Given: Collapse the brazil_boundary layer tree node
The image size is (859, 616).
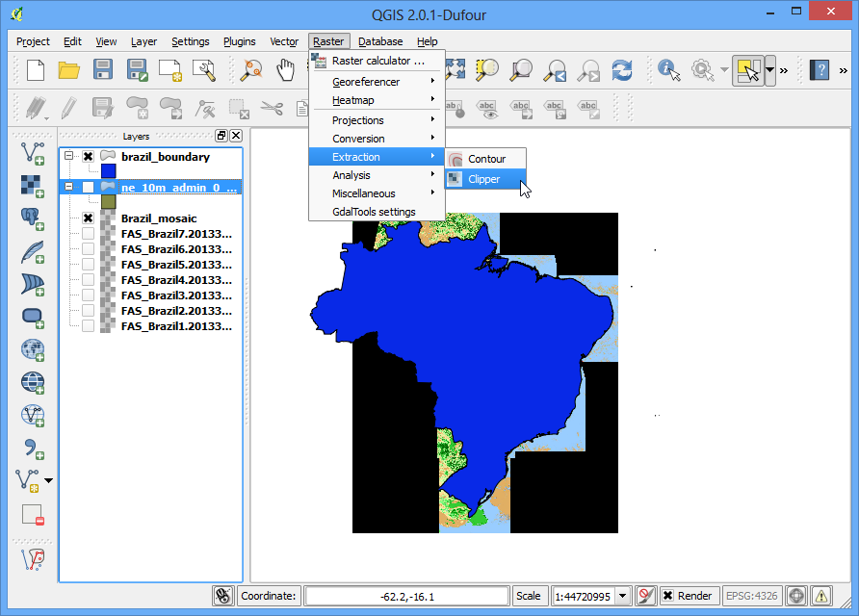Looking at the screenshot, I should (x=68, y=156).
